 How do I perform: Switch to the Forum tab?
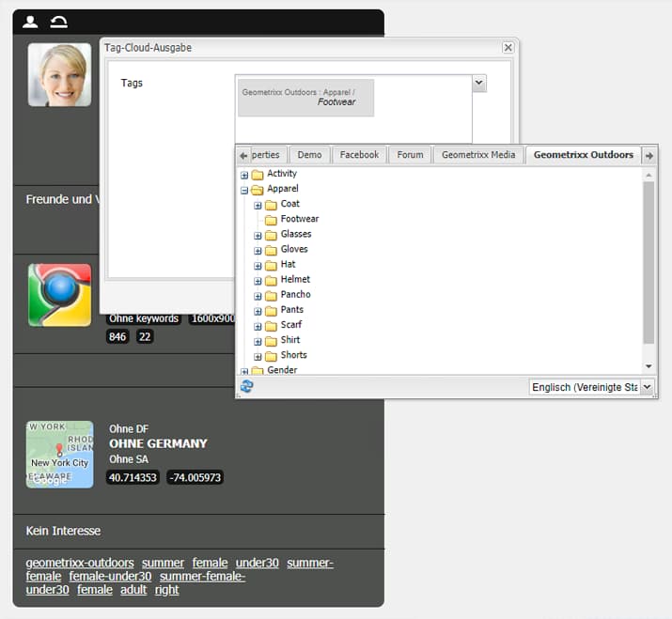click(410, 155)
